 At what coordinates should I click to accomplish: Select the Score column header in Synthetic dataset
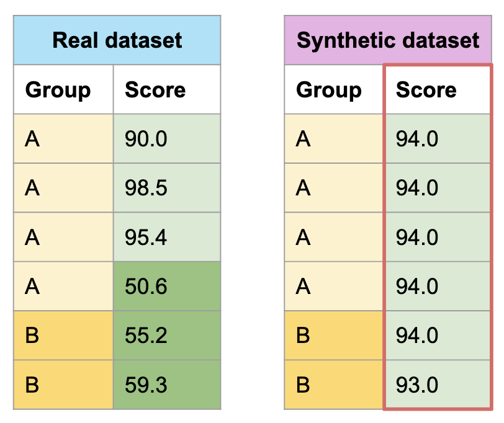[x=437, y=90]
